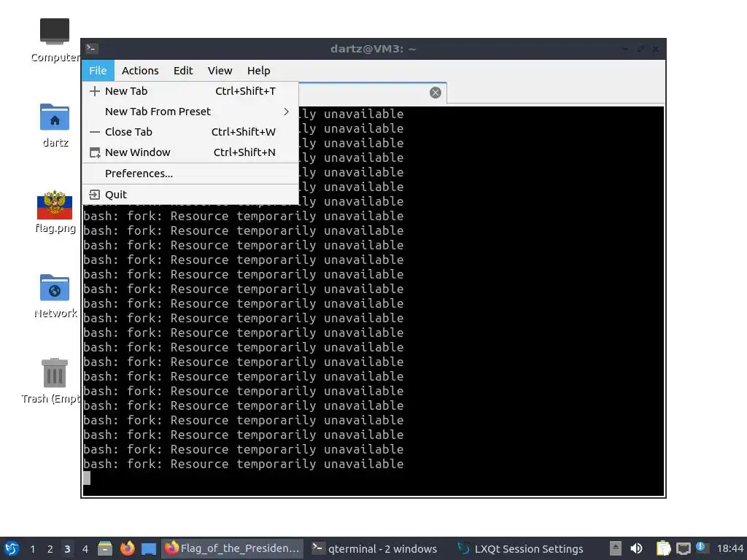
Task: Open a New Tab from File menu
Action: click(190, 91)
